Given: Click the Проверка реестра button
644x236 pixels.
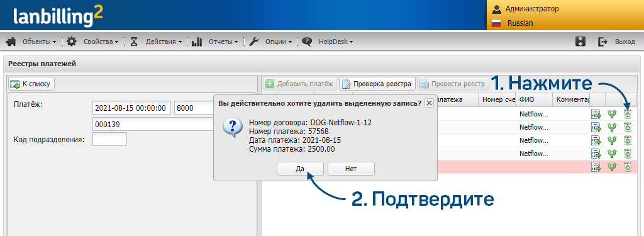Looking at the screenshot, I should 377,84.
